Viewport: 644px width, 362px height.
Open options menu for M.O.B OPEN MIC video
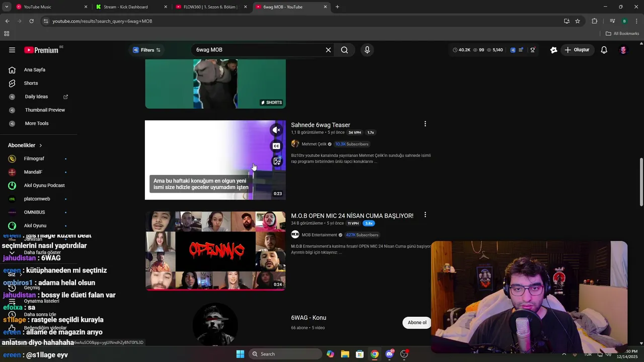pos(425,215)
